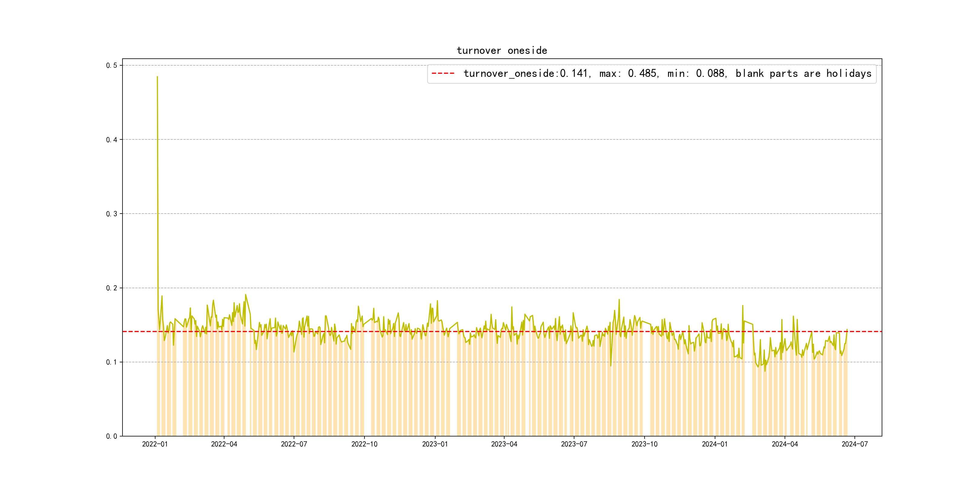The image size is (980, 490).
Task: Click the red dashed legend line sample
Action: tap(443, 73)
